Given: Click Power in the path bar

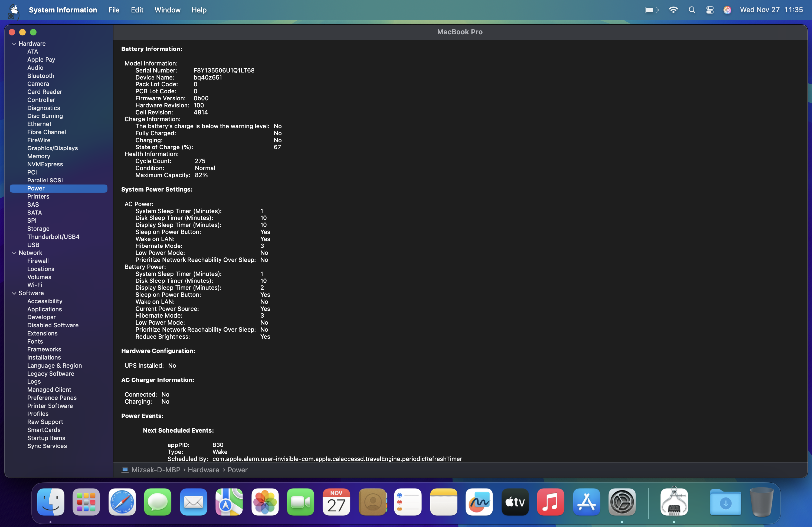Looking at the screenshot, I should (237, 470).
